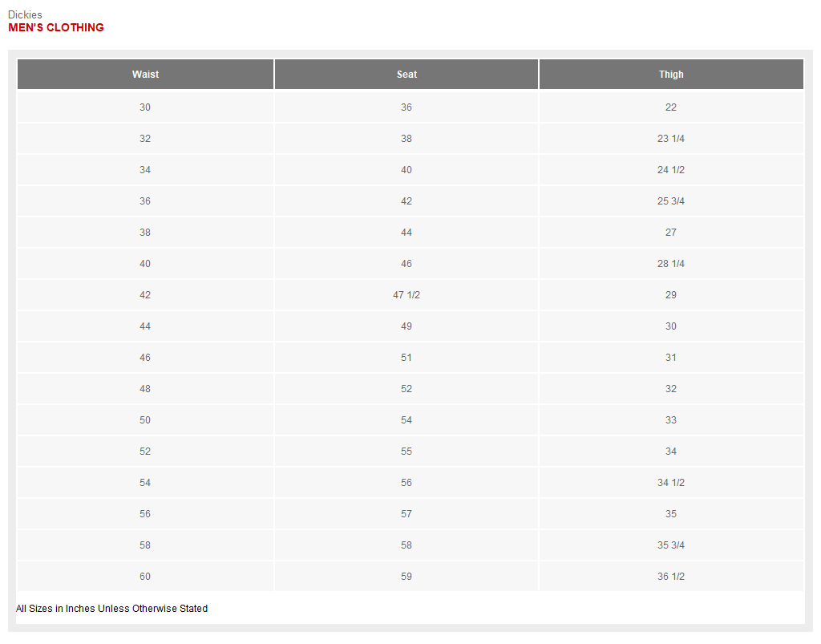Select the 35 3/4 thigh measurement
The width and height of the screenshot is (821, 644).
tap(671, 545)
